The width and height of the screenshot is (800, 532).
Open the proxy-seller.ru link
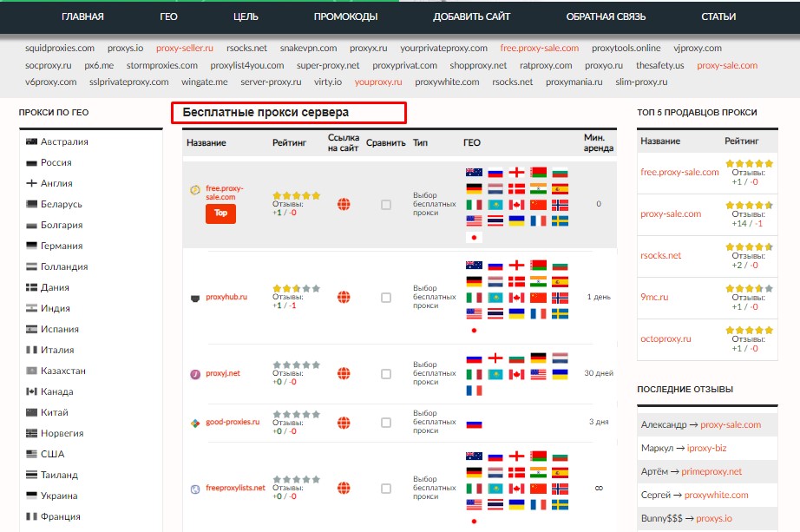point(185,48)
